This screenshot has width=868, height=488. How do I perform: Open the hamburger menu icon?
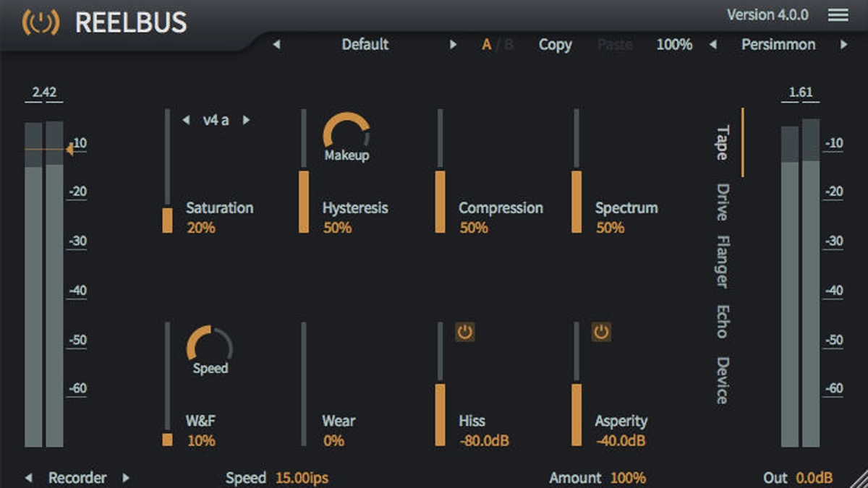point(838,15)
